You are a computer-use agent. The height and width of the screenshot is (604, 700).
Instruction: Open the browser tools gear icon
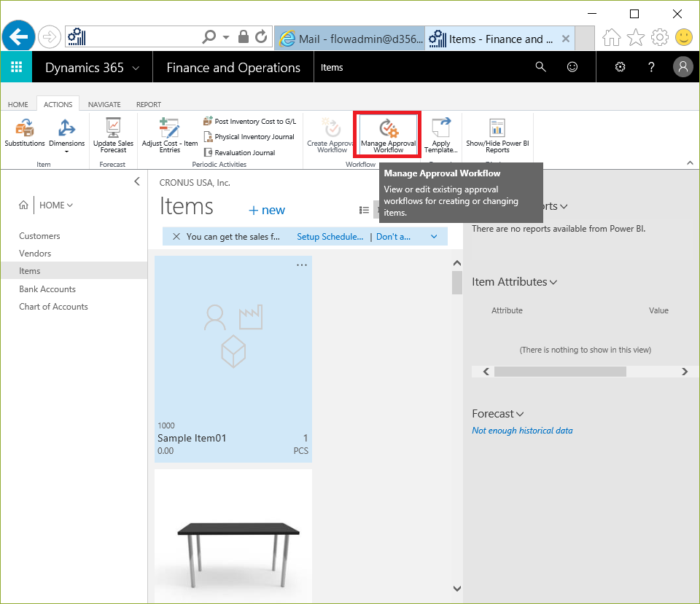click(660, 37)
